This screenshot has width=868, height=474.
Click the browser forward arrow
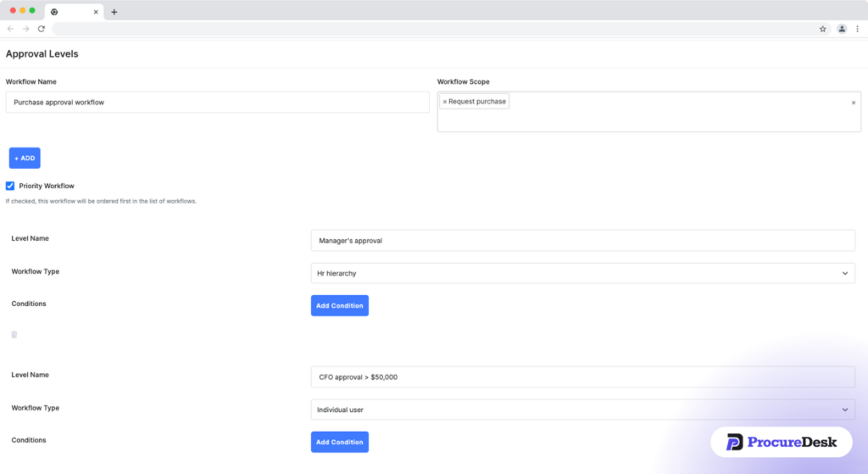pos(26,29)
